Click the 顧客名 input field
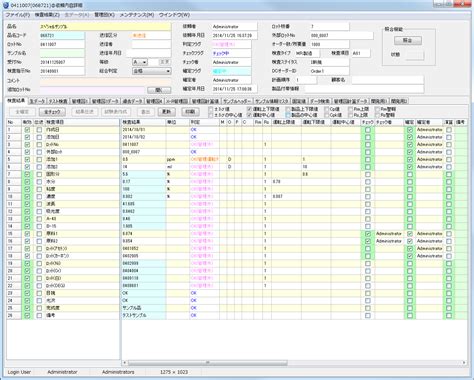Viewport: 474px width, 380px height. coord(388,80)
